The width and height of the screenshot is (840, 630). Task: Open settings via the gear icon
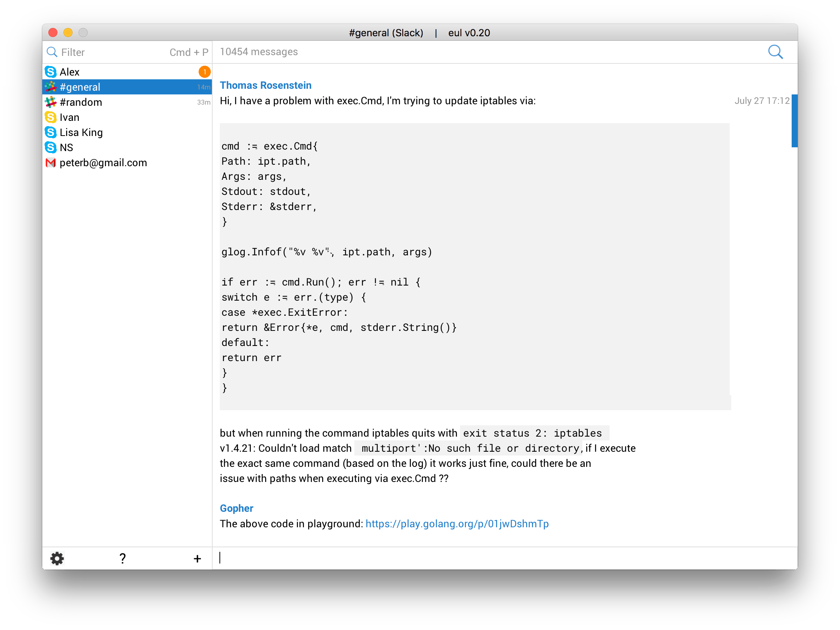tap(57, 558)
